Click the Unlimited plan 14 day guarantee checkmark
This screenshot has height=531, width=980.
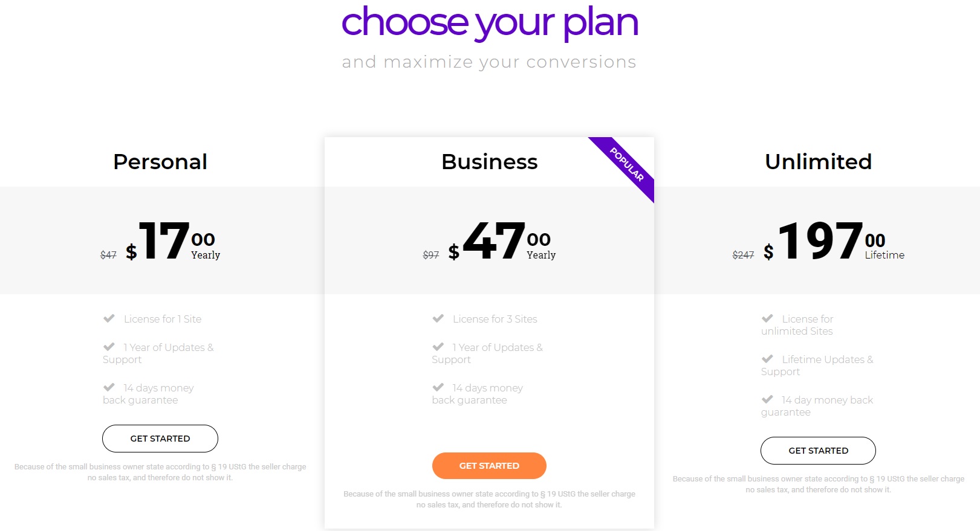(767, 399)
